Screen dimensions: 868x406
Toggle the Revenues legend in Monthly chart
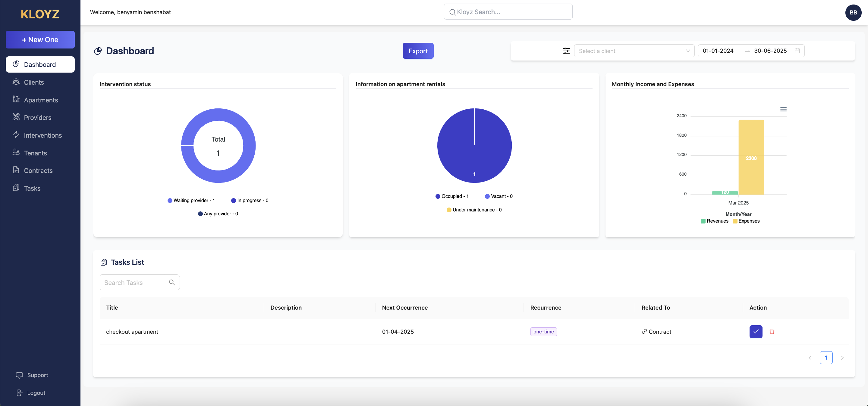tap(714, 221)
